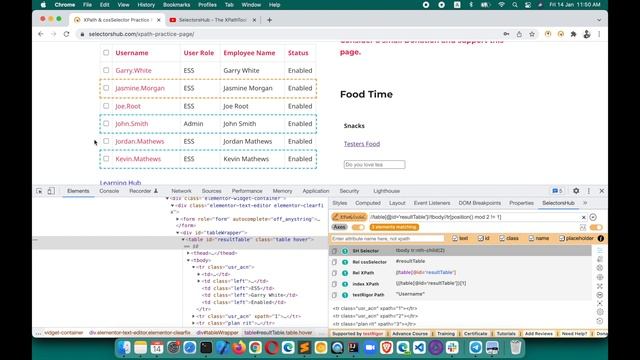This screenshot has width=640, height=360.
Task: Click the 'Enter attribute name' input field
Action: coord(387,238)
